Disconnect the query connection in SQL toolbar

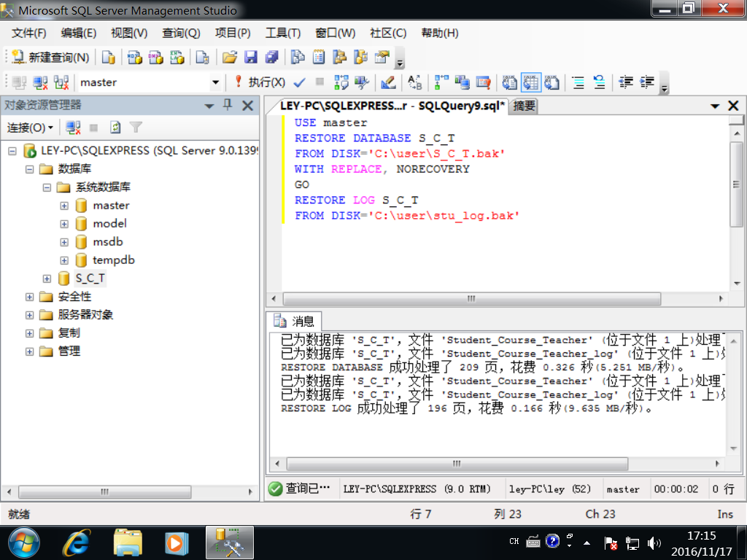tap(41, 82)
